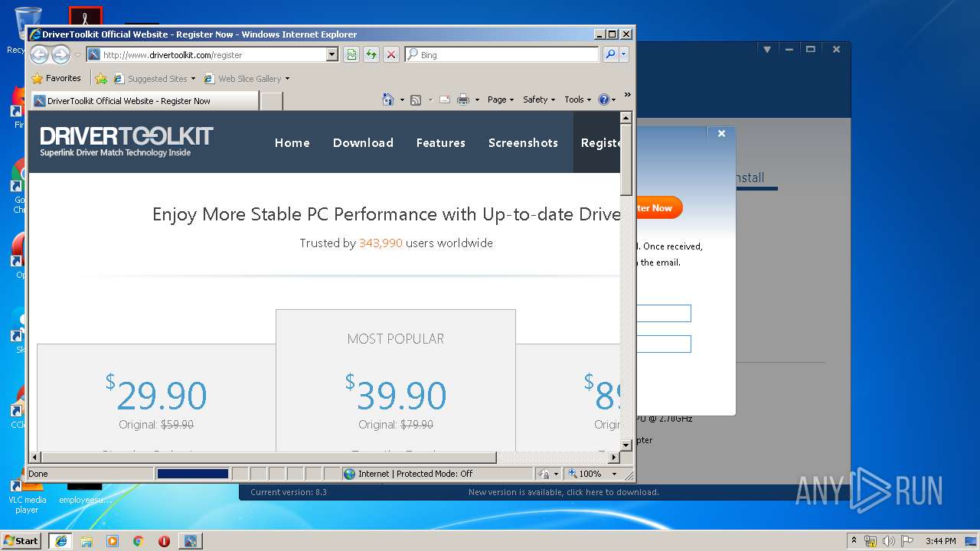This screenshot has height=551, width=980.
Task: Click first input field in register dialog
Action: tap(663, 313)
